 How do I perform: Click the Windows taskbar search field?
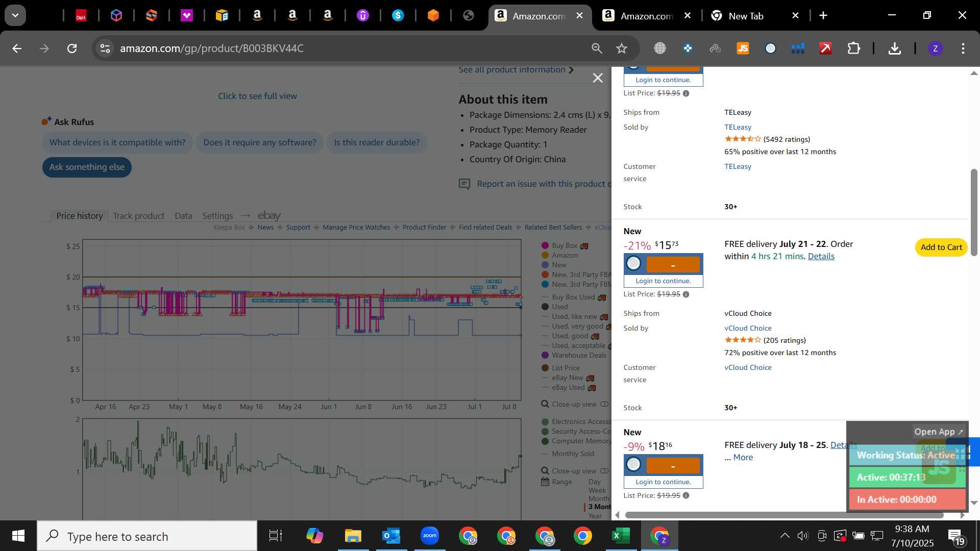[x=147, y=536]
